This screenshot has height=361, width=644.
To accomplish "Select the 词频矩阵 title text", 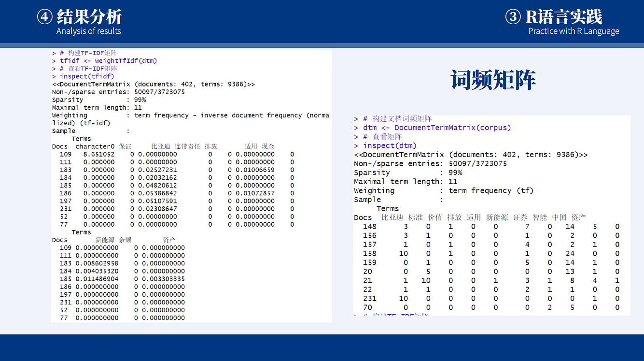I will [x=493, y=80].
